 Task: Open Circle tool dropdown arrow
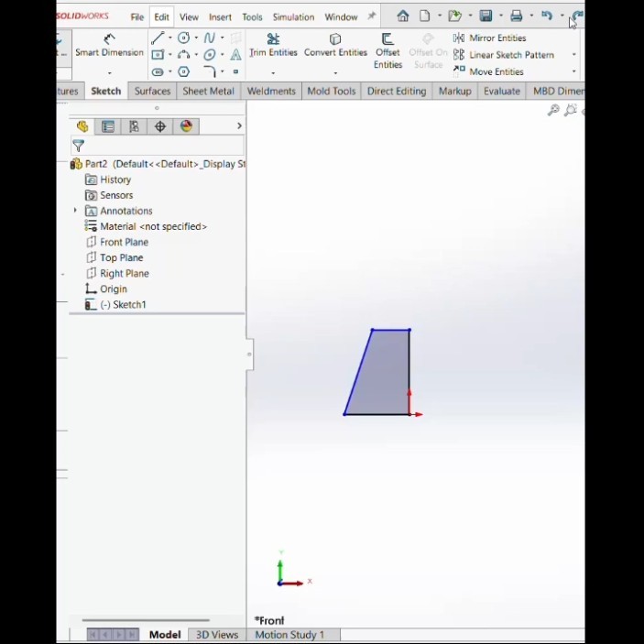tap(196, 38)
